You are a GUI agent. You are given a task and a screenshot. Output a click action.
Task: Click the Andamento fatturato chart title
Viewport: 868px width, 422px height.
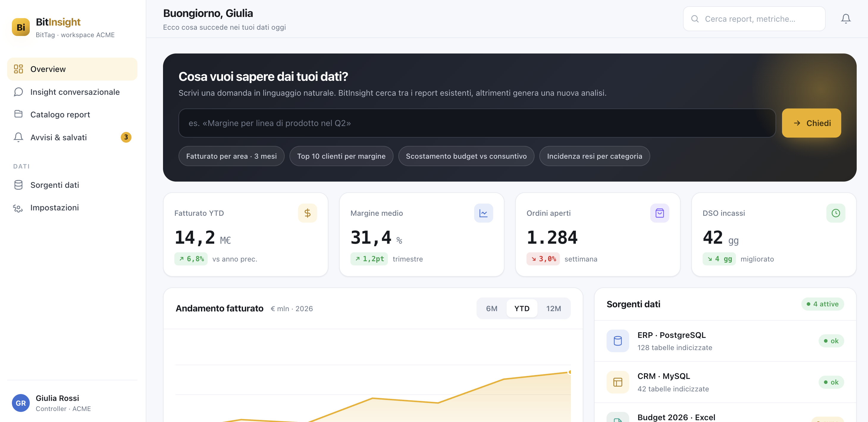click(219, 308)
